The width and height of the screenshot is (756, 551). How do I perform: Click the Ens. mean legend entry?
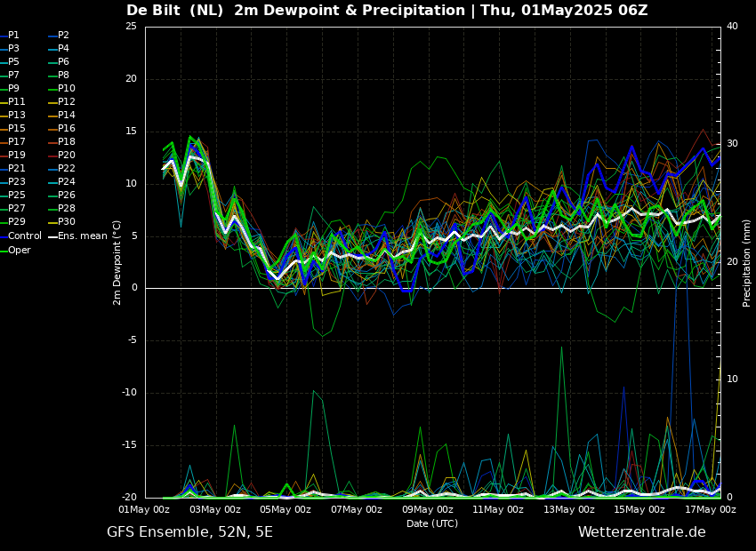pos(78,236)
